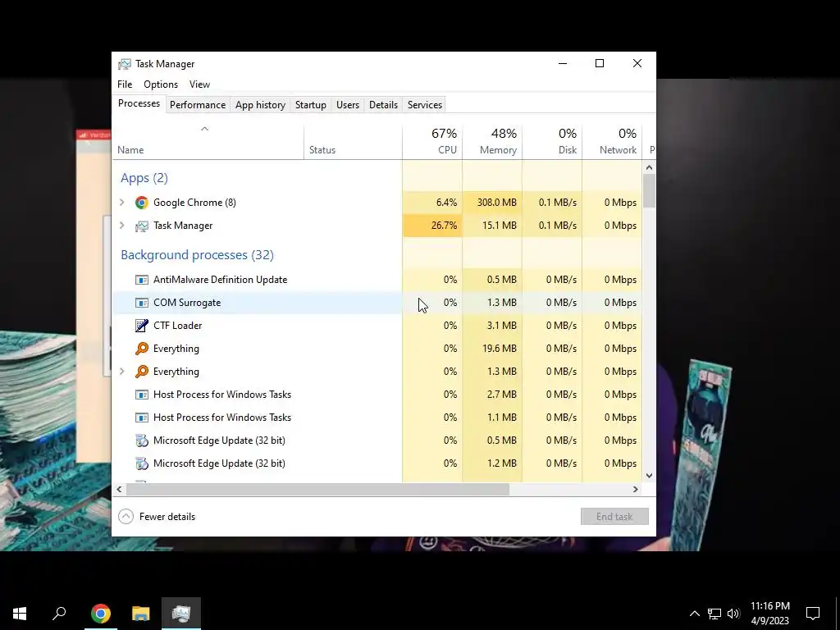Click the Task Manager process row icon

pyautogui.click(x=141, y=226)
